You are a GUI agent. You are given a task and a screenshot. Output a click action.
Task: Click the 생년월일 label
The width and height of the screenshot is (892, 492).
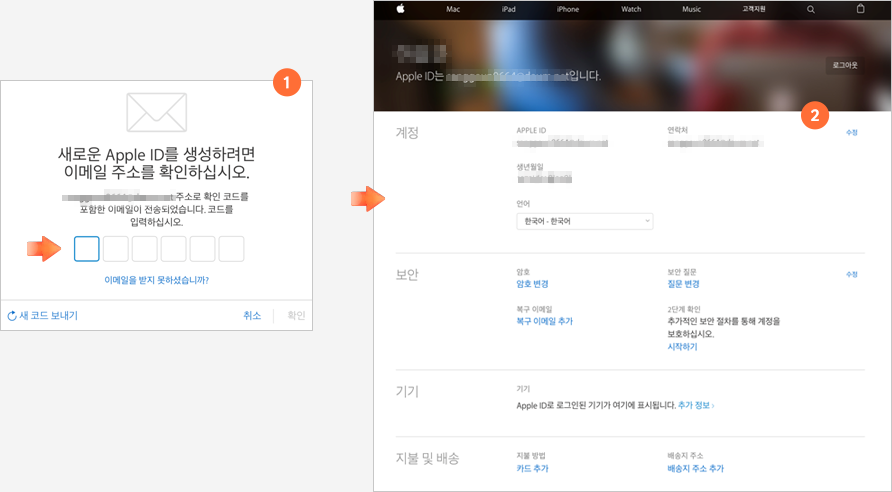click(530, 167)
